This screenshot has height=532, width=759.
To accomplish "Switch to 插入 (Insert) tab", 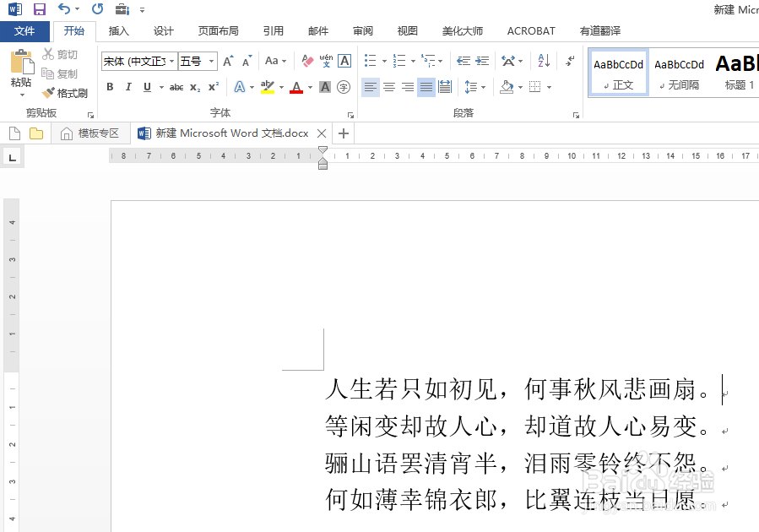I will [118, 31].
